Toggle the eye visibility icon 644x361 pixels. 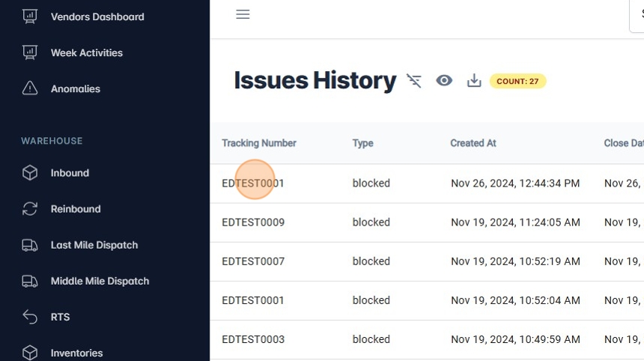pos(445,81)
